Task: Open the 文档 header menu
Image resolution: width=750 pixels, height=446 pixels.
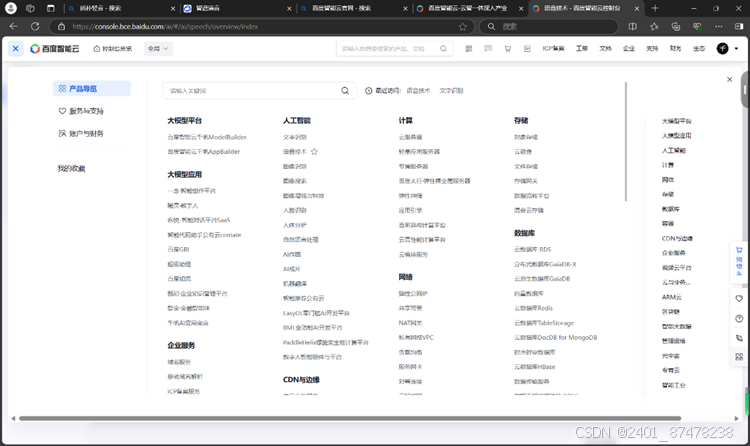Action: point(605,48)
